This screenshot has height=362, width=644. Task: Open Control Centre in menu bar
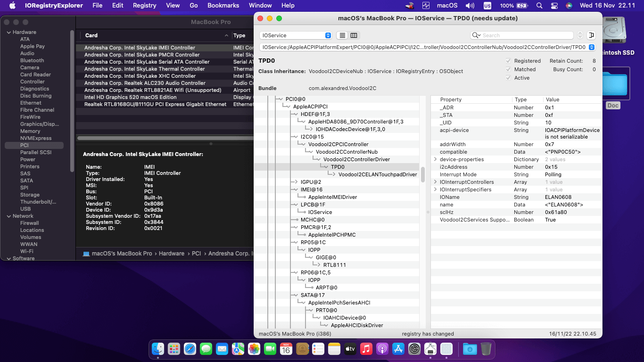(554, 6)
